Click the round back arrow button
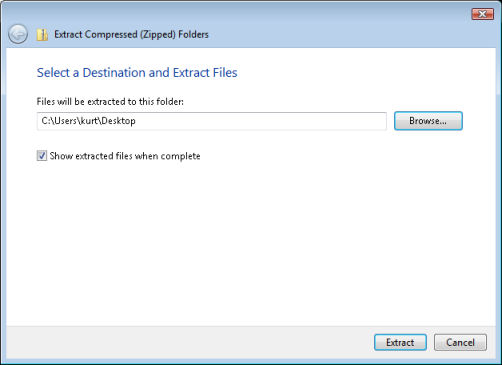This screenshot has height=365, width=502. click(18, 34)
